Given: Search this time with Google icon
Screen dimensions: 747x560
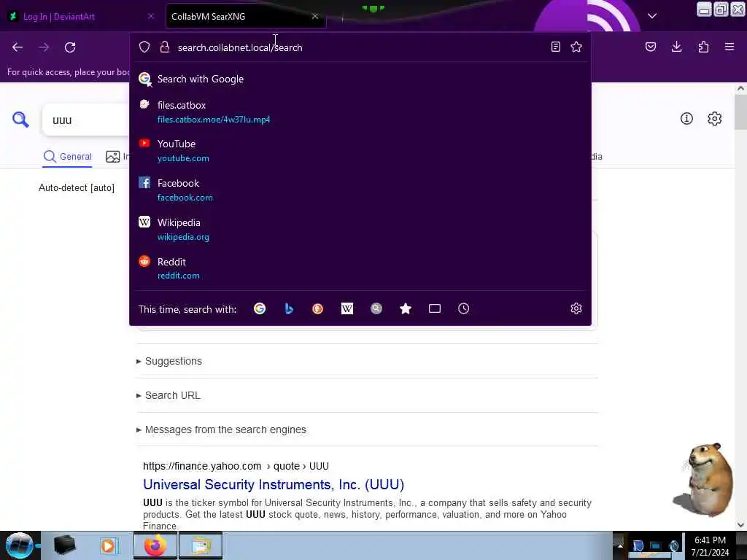Looking at the screenshot, I should pos(260,308).
